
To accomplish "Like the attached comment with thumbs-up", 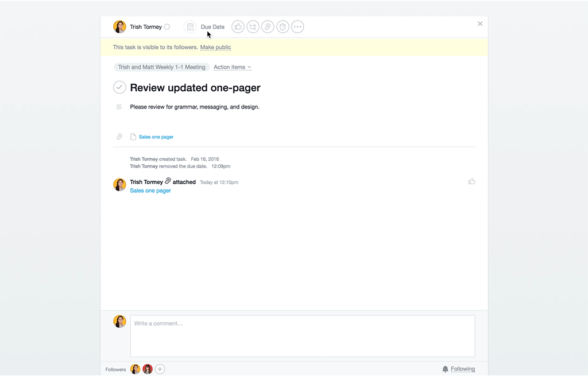I will coord(472,181).
